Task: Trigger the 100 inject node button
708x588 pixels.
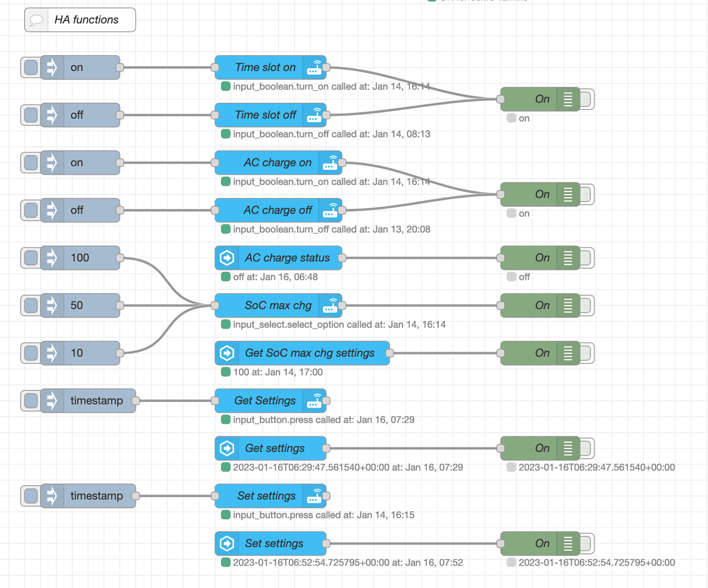Action: (x=31, y=258)
